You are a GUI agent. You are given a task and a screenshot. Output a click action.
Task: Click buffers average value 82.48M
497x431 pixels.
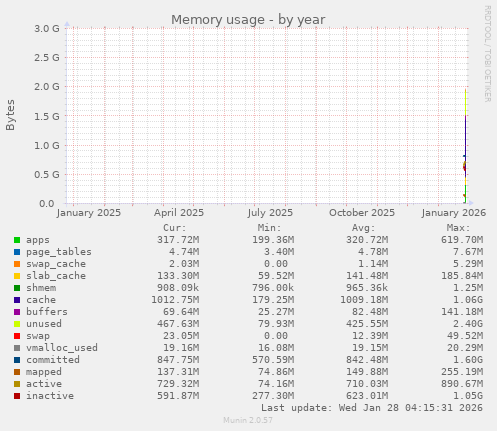click(370, 312)
